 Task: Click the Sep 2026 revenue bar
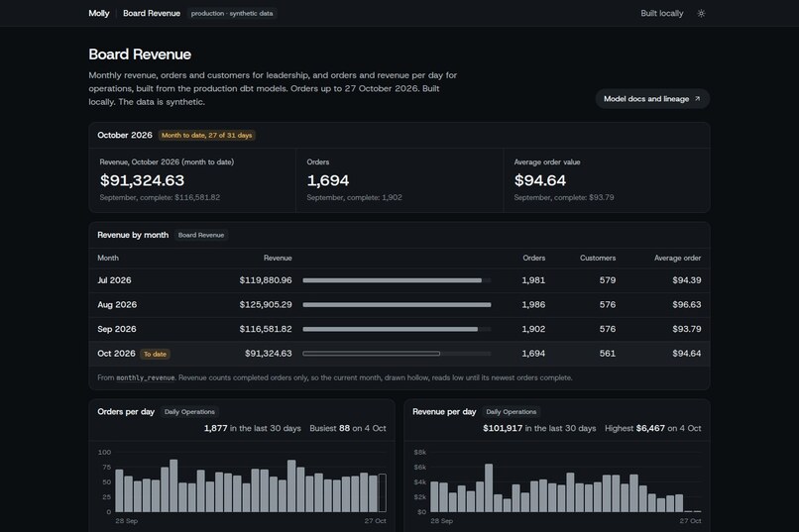click(x=391, y=329)
